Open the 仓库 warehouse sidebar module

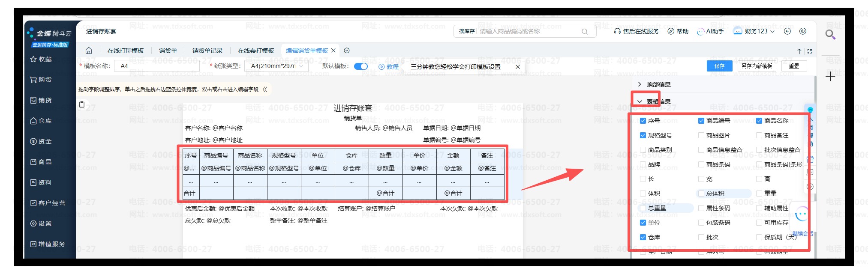[x=41, y=121]
